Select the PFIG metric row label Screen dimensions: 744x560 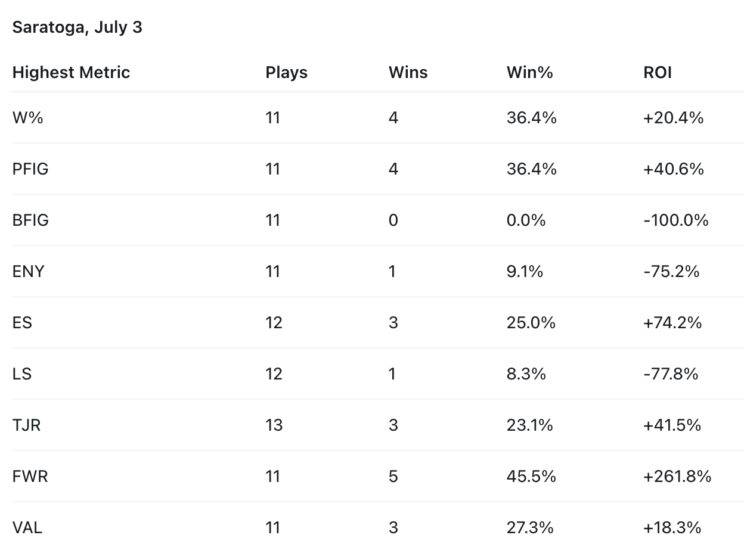coord(30,169)
